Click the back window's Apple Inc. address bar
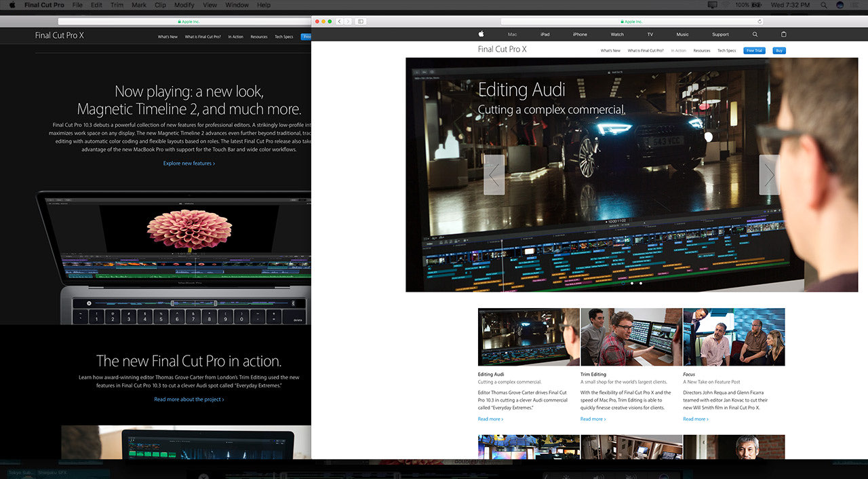Screen dimensions: 868x479 (x=184, y=22)
